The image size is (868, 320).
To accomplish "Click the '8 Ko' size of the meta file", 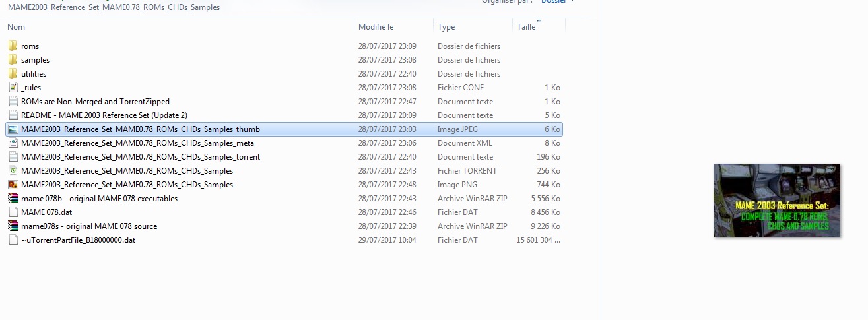I will (552, 143).
